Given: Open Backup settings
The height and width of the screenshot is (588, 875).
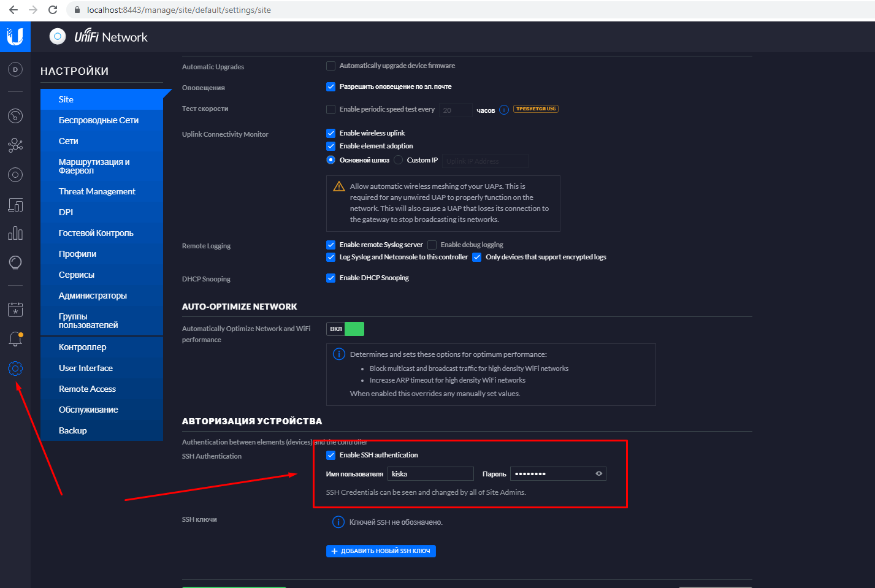Looking at the screenshot, I should pos(102,430).
